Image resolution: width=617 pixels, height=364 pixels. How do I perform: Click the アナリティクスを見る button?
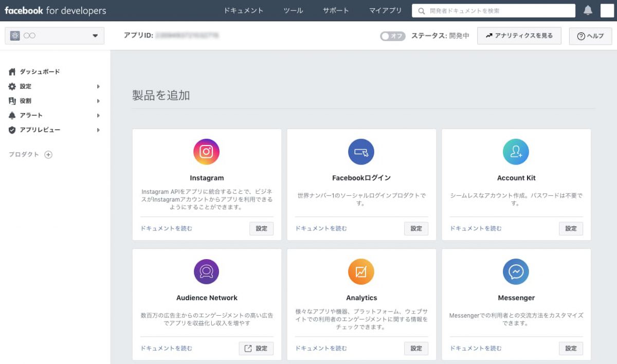tap(519, 35)
